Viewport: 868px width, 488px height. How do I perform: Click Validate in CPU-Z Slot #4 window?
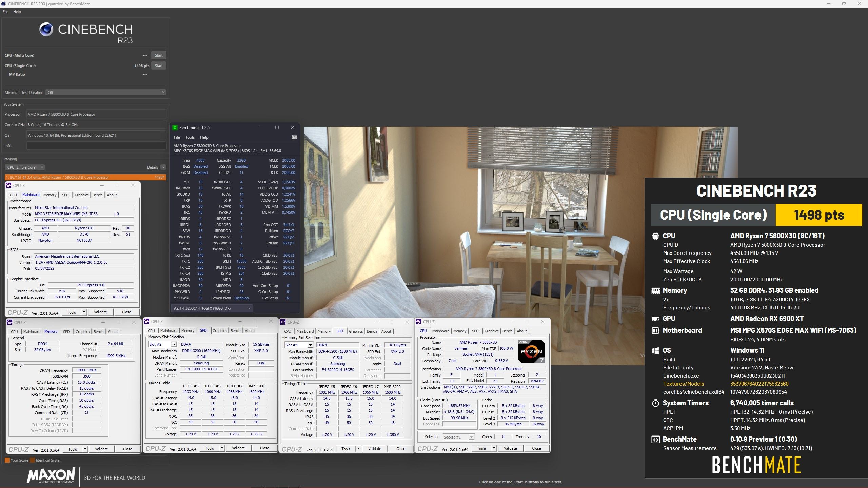click(375, 449)
